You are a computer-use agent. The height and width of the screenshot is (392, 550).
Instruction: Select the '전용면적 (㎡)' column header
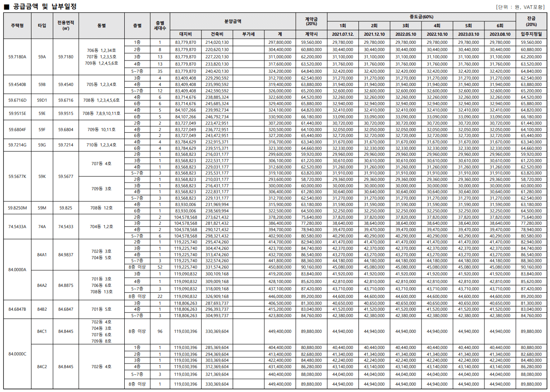(x=66, y=26)
